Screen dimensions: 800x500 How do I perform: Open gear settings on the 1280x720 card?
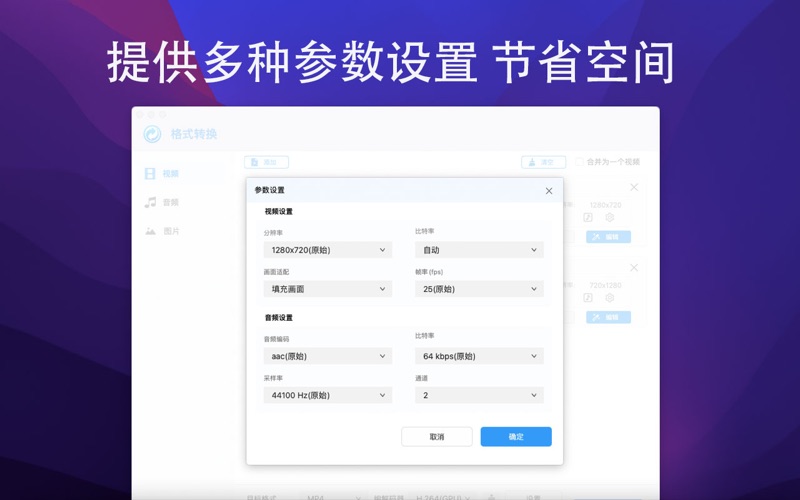click(x=610, y=217)
